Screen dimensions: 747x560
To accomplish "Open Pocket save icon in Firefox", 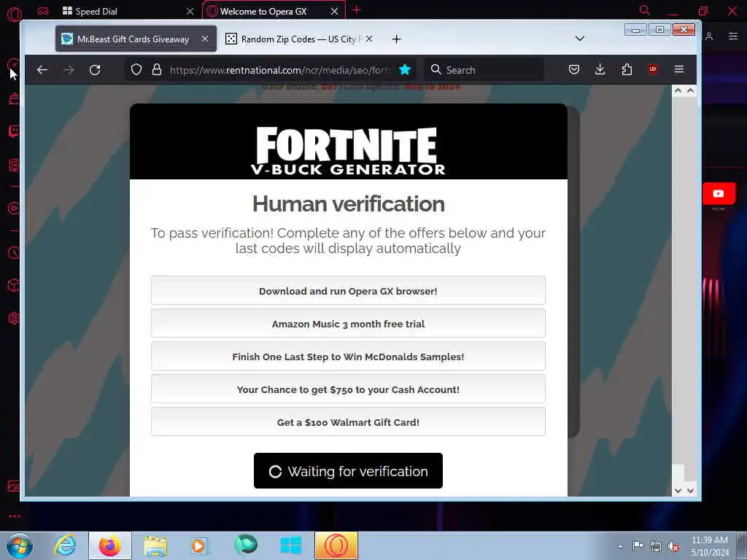I will pos(574,70).
